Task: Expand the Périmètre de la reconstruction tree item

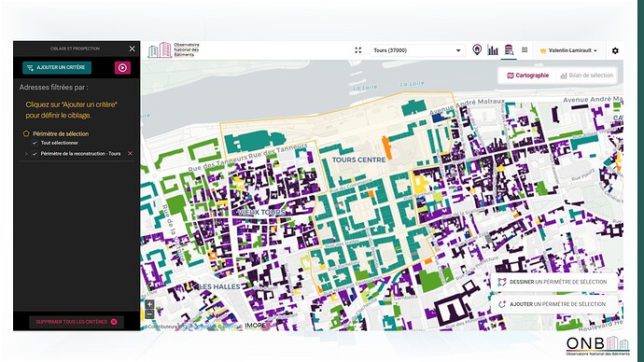Action: click(26, 154)
